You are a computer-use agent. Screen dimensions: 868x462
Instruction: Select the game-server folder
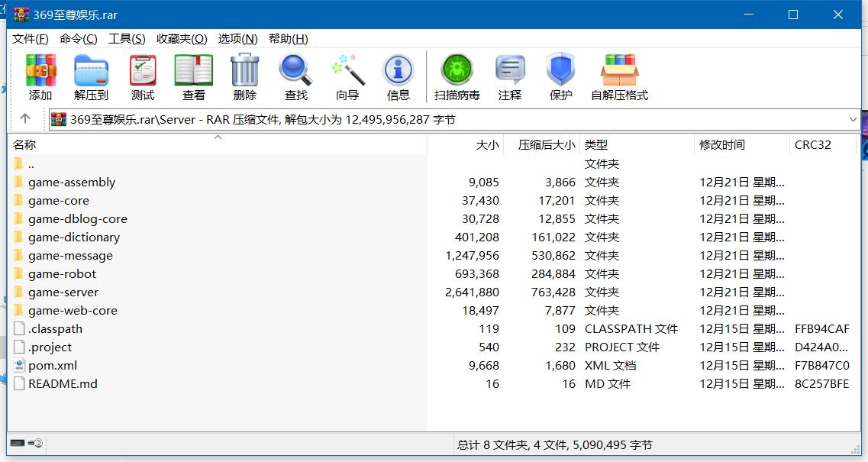63,292
